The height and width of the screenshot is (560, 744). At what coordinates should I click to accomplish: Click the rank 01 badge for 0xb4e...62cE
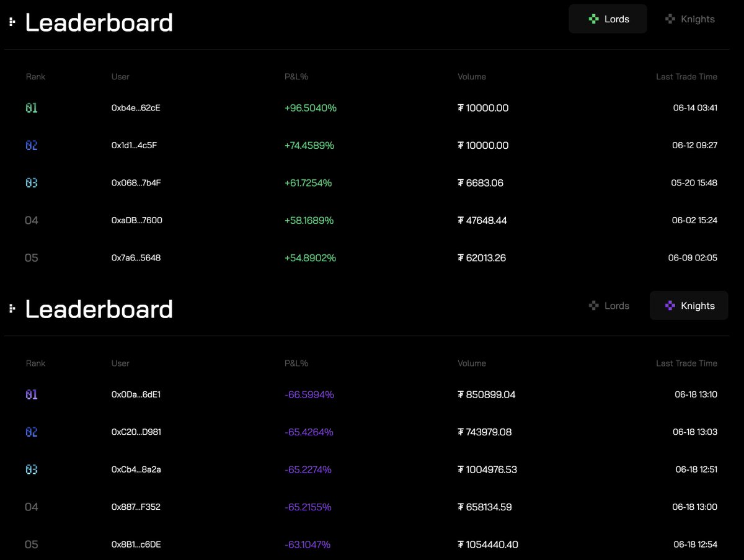32,108
